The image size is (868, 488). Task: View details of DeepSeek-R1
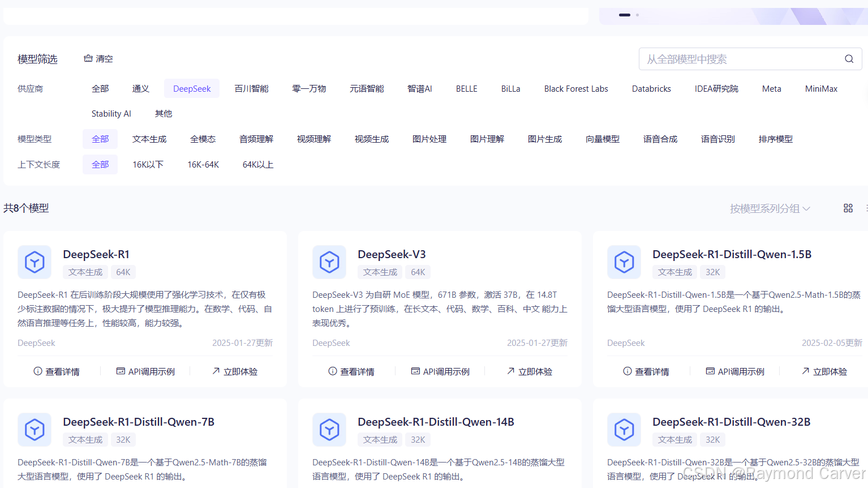pyautogui.click(x=57, y=371)
